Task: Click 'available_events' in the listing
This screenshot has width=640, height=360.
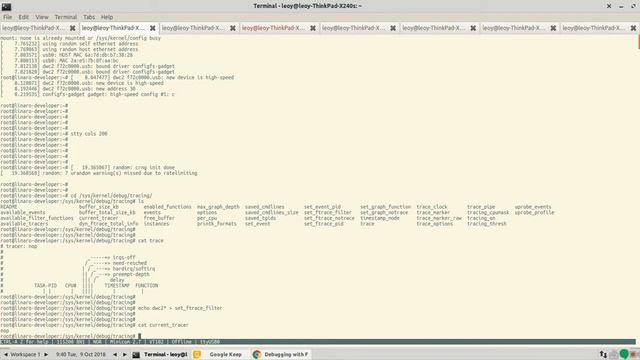Action: (23, 213)
